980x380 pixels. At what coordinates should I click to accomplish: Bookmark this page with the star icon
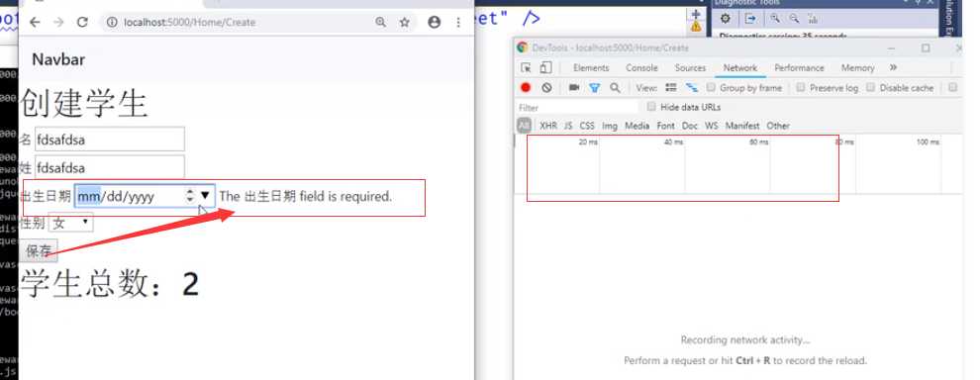tap(405, 23)
